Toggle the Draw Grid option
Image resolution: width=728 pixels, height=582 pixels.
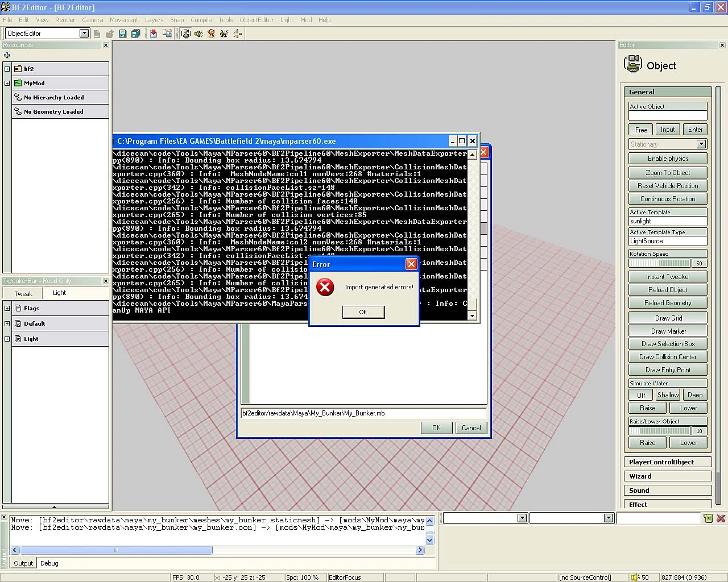[x=668, y=318]
